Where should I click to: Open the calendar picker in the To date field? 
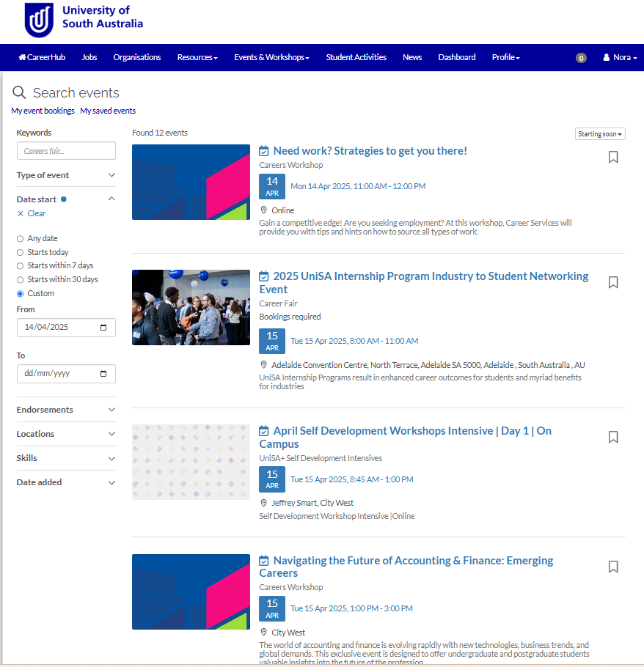point(103,374)
